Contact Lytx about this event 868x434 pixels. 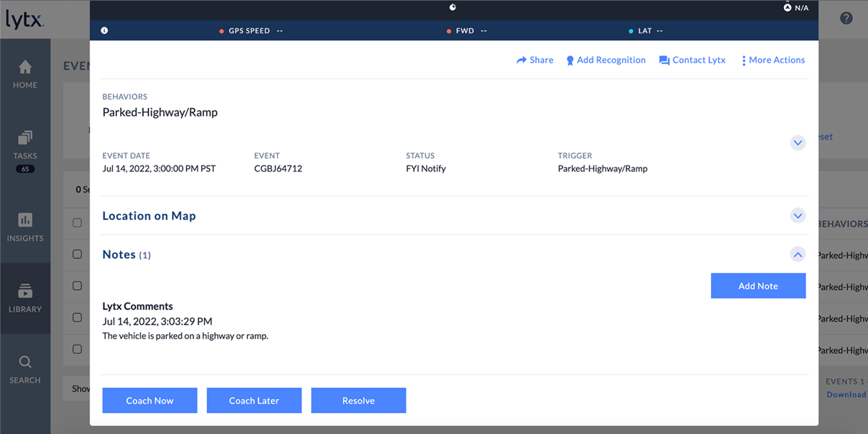click(x=692, y=60)
